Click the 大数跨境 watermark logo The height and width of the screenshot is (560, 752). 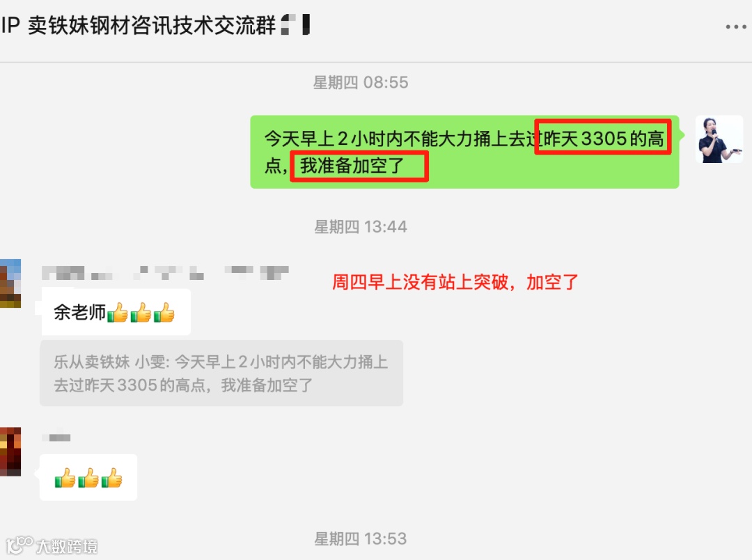coord(52,545)
